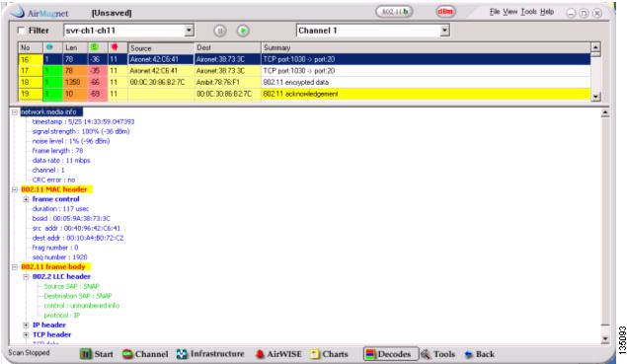Open the File menu

coord(495,12)
